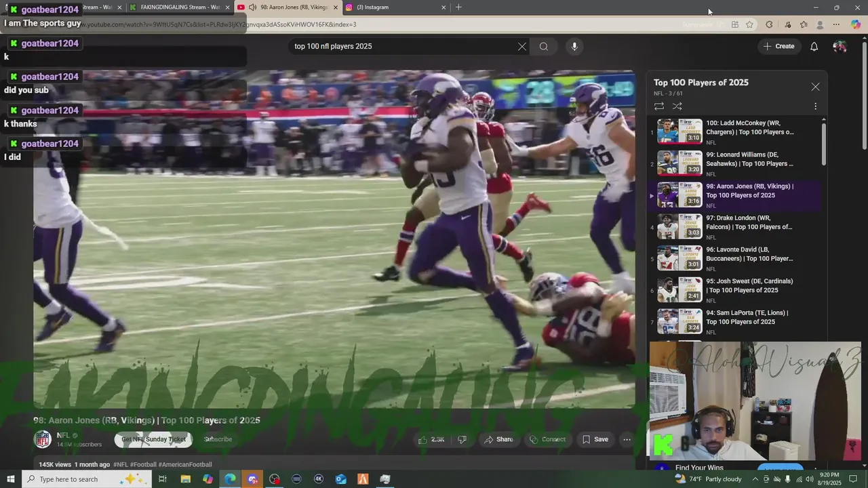Click Get NFL Sunday Ticket button
Screen dimensions: 868x488
153,439
